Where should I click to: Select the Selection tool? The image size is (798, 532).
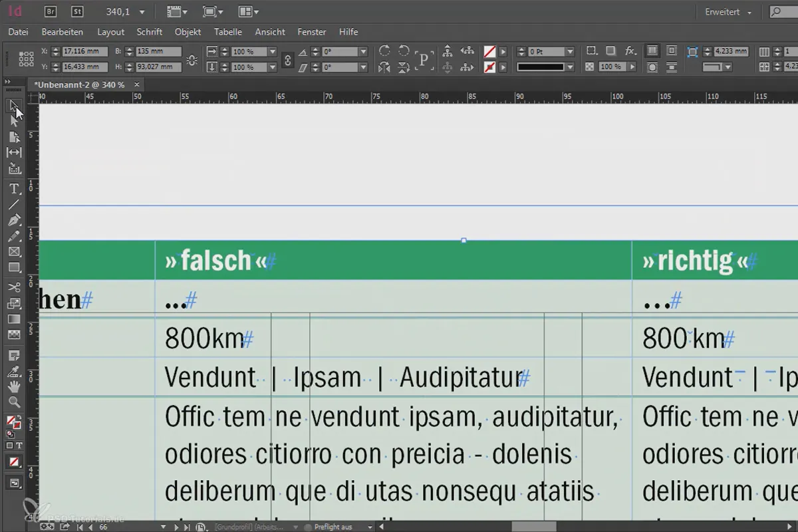[14, 105]
